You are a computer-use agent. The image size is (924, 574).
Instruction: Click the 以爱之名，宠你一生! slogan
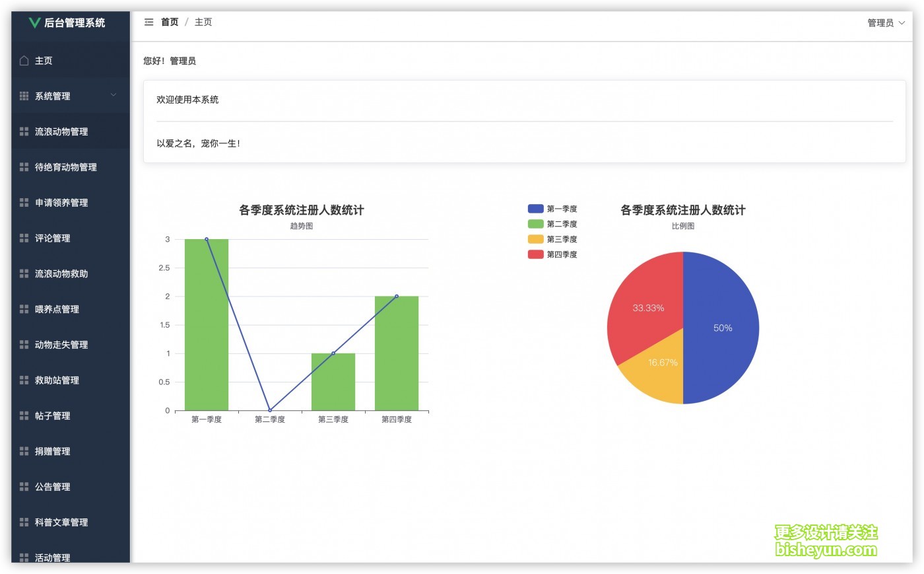point(199,143)
